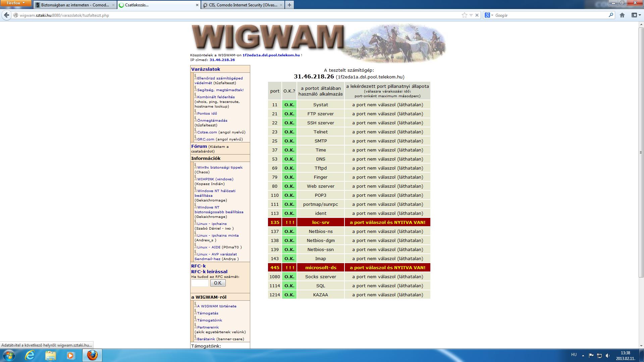Open Partnereink link
The height and width of the screenshot is (362, 644).
(208, 327)
